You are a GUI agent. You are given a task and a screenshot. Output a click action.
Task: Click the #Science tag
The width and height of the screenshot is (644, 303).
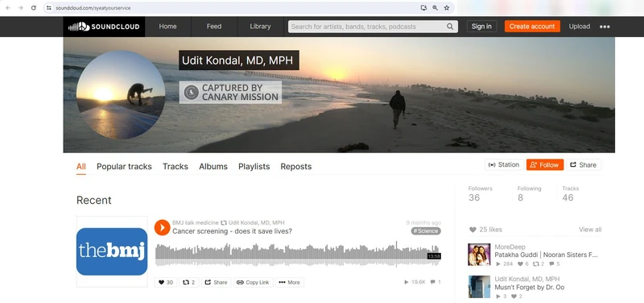click(x=426, y=231)
